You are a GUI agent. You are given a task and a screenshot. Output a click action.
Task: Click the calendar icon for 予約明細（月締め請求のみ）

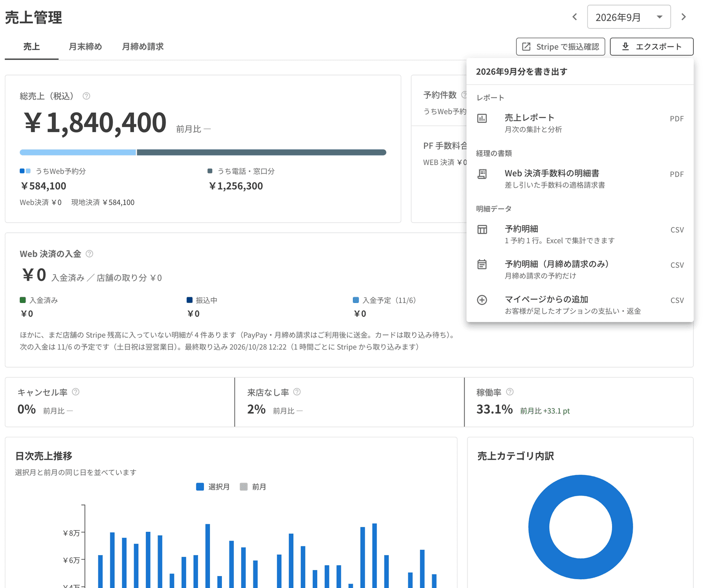[x=482, y=264]
